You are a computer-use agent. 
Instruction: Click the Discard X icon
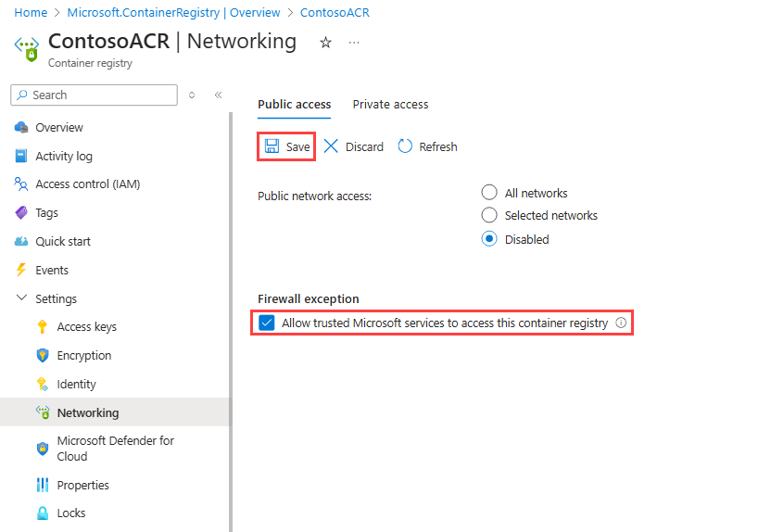point(331,146)
